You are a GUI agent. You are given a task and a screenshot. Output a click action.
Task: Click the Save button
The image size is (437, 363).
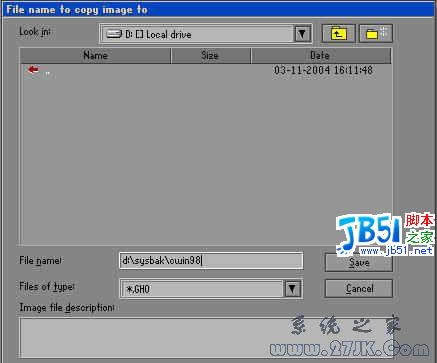pyautogui.click(x=359, y=263)
